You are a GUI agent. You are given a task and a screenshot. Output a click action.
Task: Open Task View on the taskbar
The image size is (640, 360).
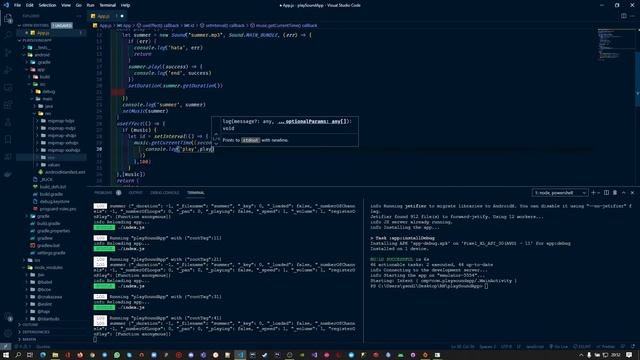coord(30,355)
